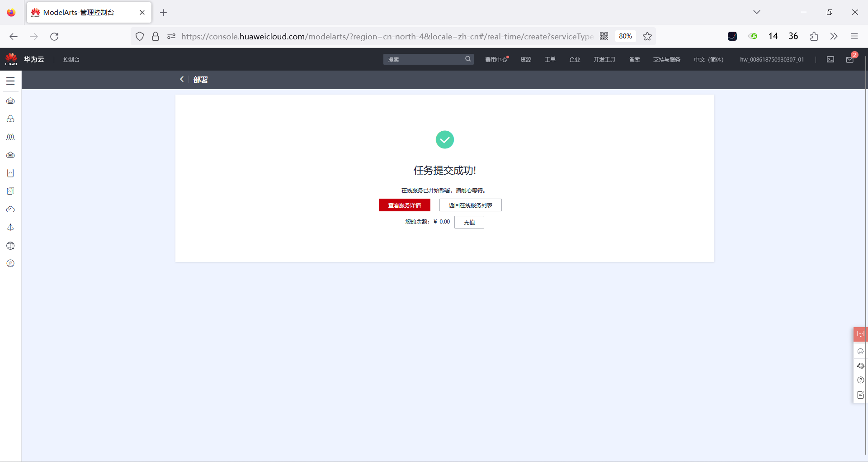868x462 pixels.
Task: Open the hw_008618750930307_01 account dropdown
Action: click(x=772, y=59)
